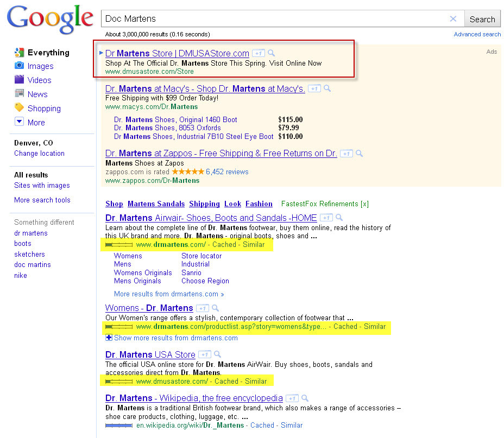The image size is (504, 438).
Task: Click related search 'nike'
Action: tap(21, 276)
